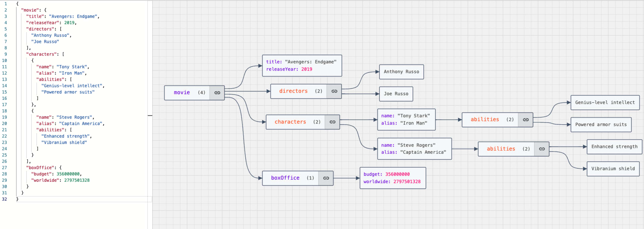Click the "Joe Russo" string in the editor
Screen dimensions: 644x229
(x=45, y=42)
